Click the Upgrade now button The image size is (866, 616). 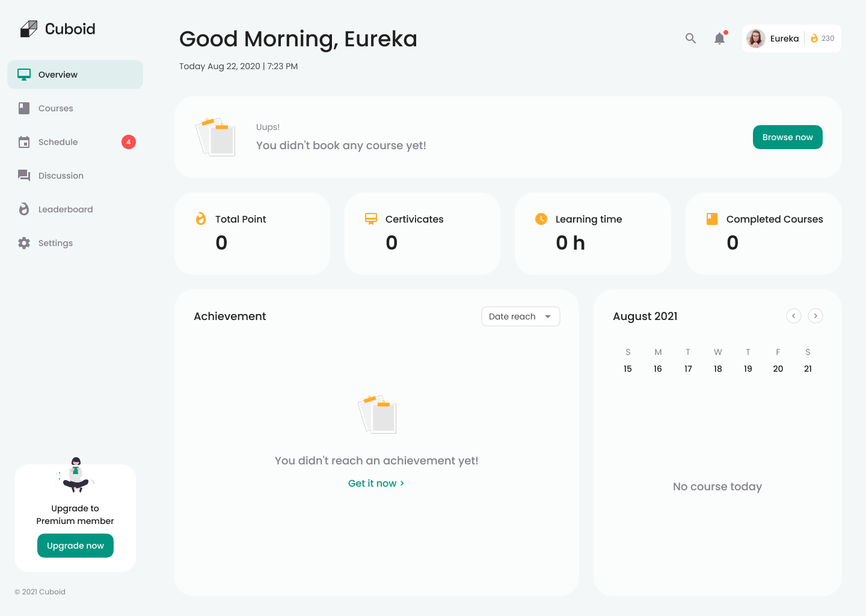[x=75, y=546]
